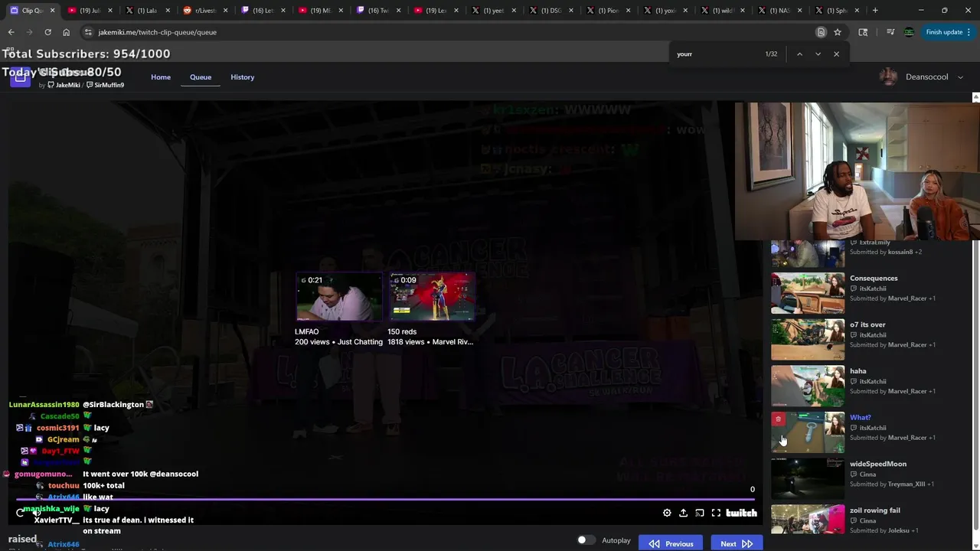Click the SirMuffin9 author link
The width and height of the screenshot is (980, 551).
point(106,85)
